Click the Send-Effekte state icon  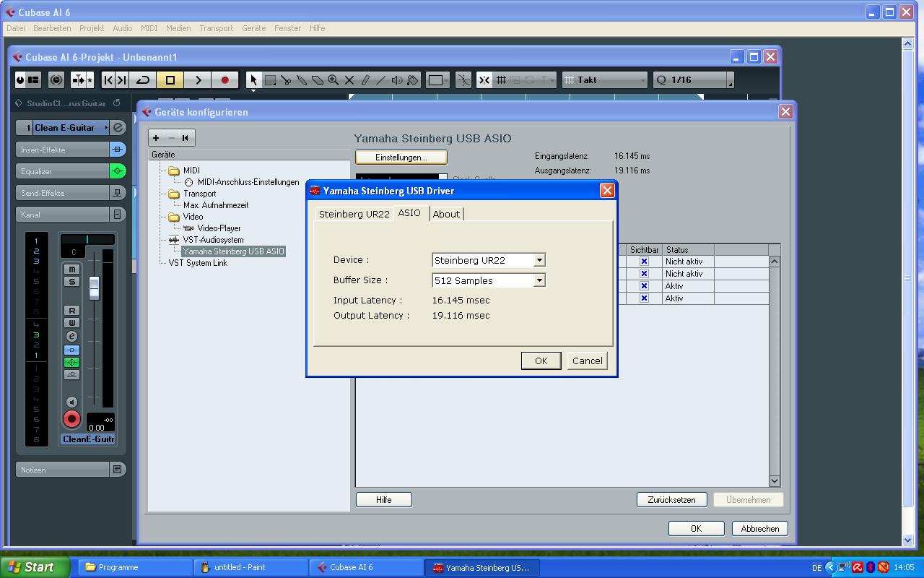click(x=118, y=193)
